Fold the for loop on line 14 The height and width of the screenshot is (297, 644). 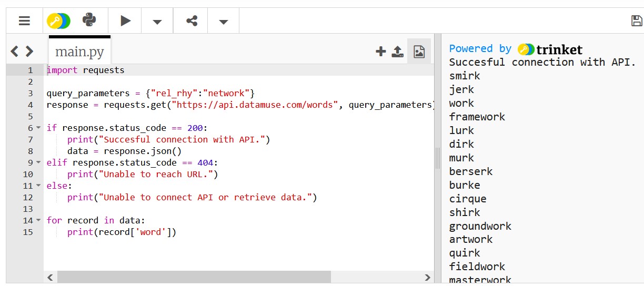pos(38,221)
